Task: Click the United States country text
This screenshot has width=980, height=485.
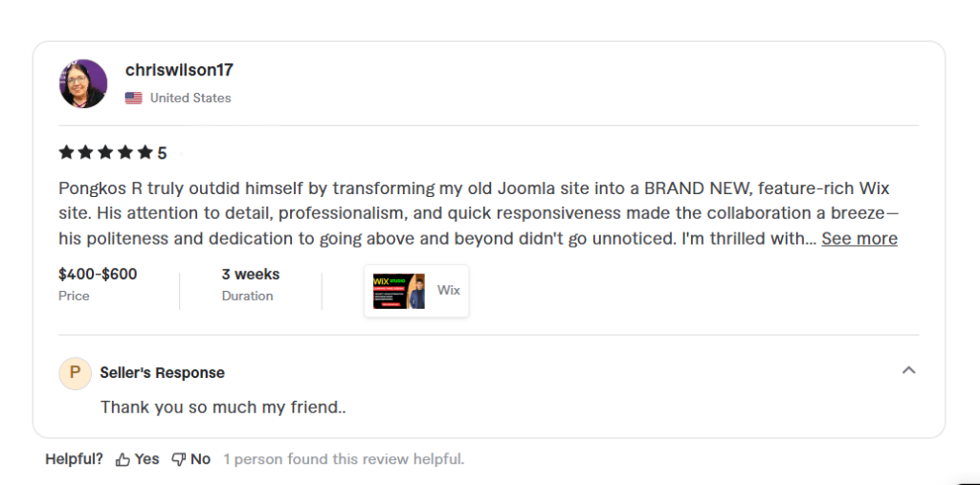Action: (x=190, y=98)
